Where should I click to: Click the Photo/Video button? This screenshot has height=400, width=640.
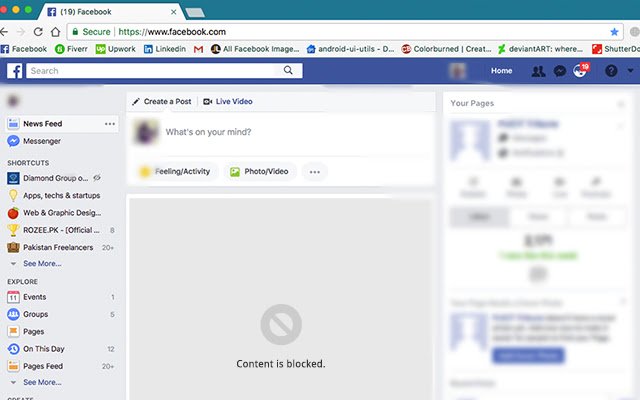[x=259, y=172]
